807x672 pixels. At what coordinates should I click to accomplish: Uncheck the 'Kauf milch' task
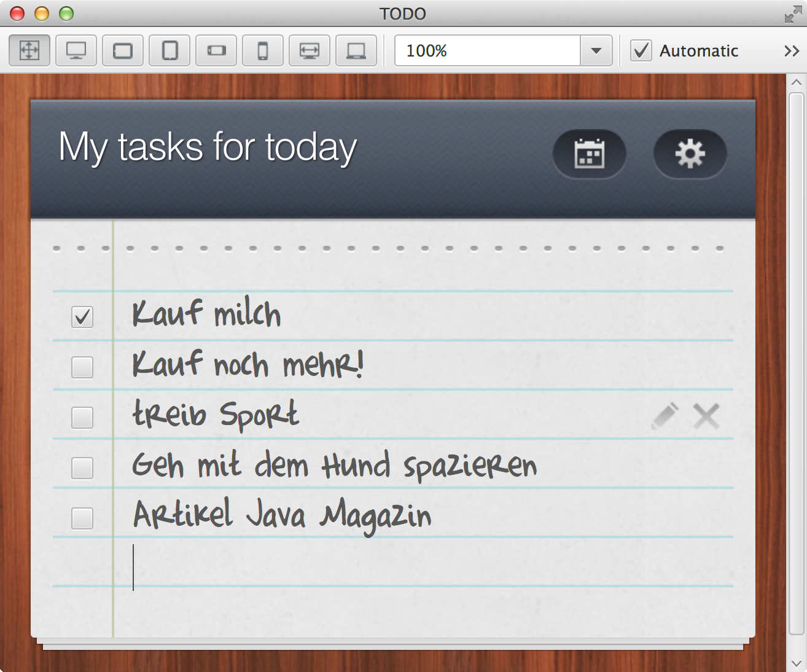click(82, 317)
